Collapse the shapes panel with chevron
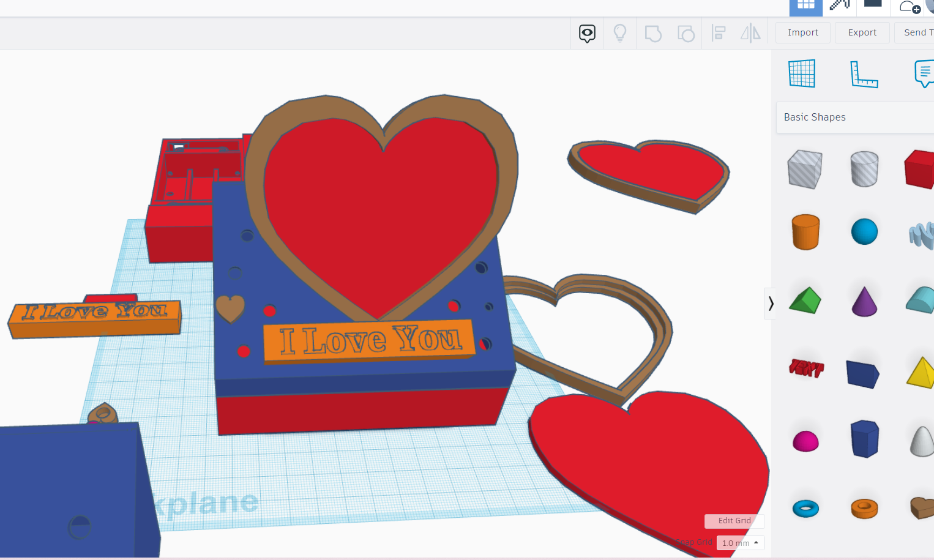The height and width of the screenshot is (560, 934). 771,303
